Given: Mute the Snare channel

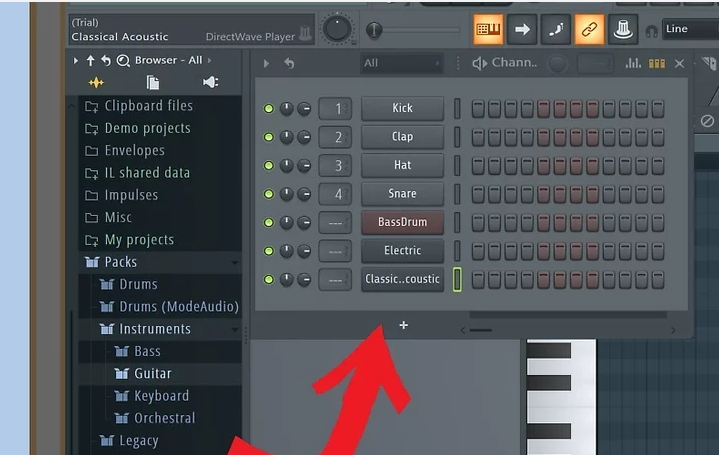Looking at the screenshot, I should coord(269,194).
